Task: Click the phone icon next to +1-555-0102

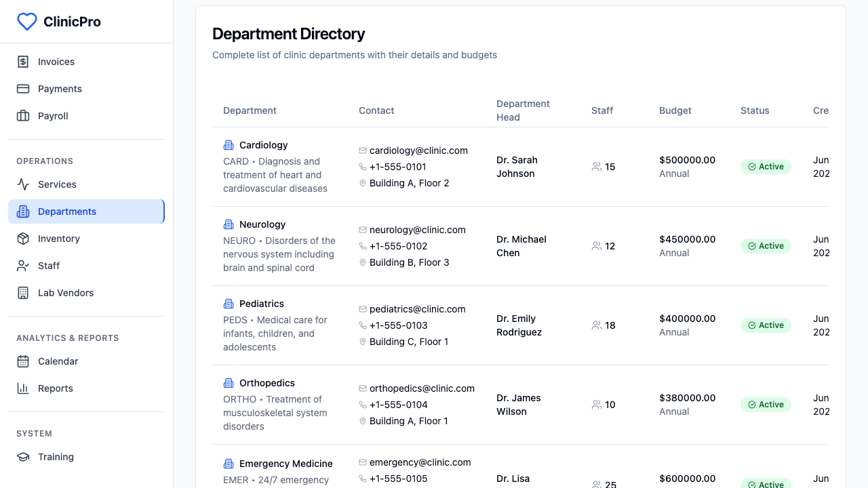Action: 363,246
